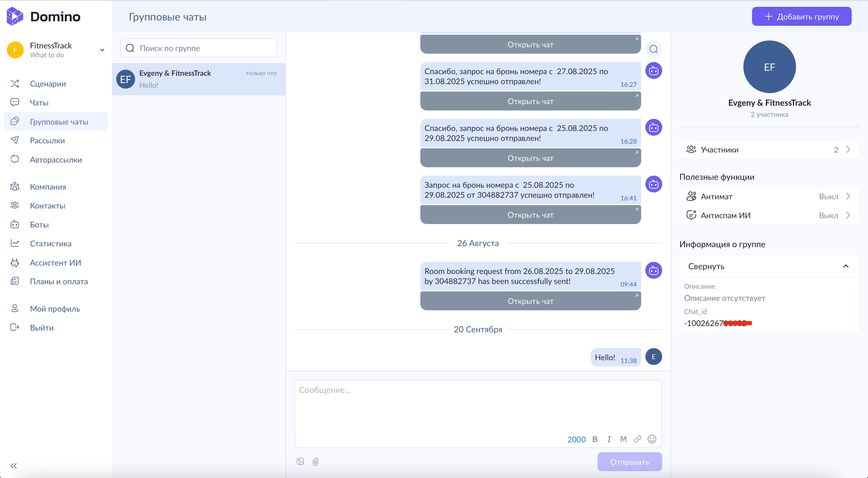Screen dimensions: 868x478
Task: Click Открыть чат under 16:27 message
Action: [x=530, y=101]
